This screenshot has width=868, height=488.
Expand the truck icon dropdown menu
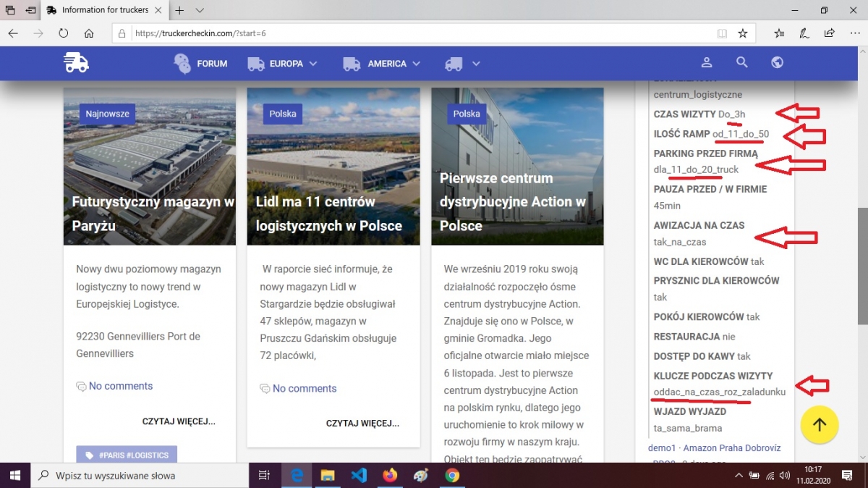click(x=463, y=64)
